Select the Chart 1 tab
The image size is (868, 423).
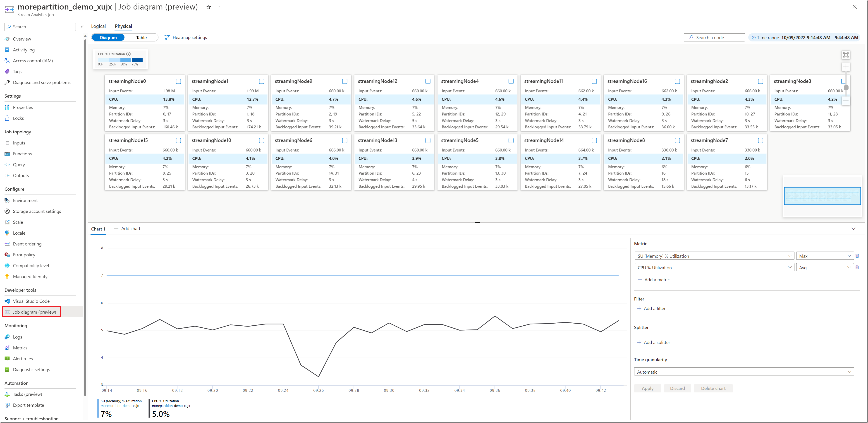(x=98, y=229)
